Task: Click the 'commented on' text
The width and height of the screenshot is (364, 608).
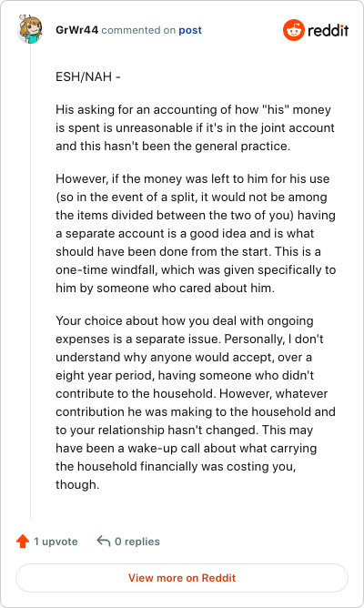Action: (138, 30)
